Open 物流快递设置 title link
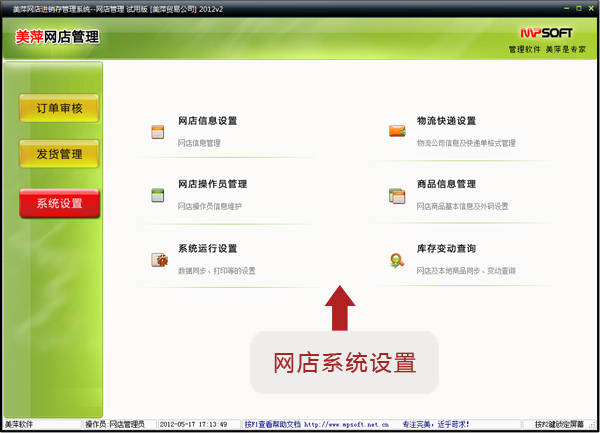Screen dimensions: 600x433 point(446,121)
